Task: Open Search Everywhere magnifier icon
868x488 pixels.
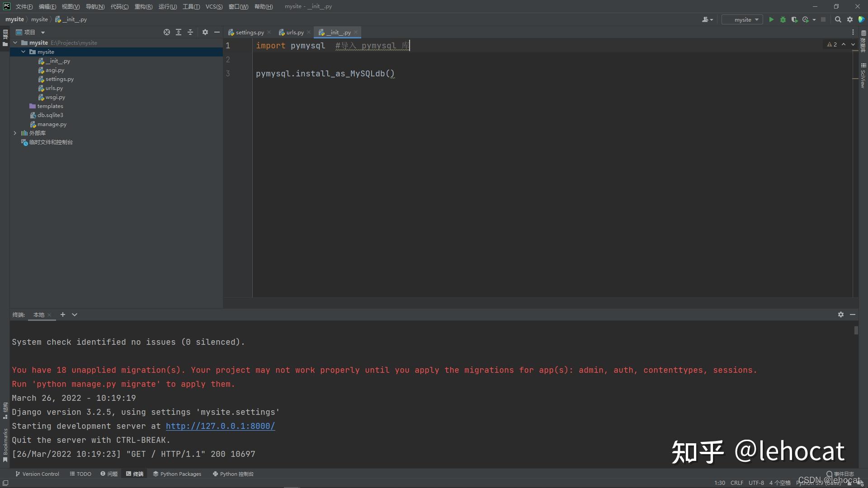Action: point(838,19)
